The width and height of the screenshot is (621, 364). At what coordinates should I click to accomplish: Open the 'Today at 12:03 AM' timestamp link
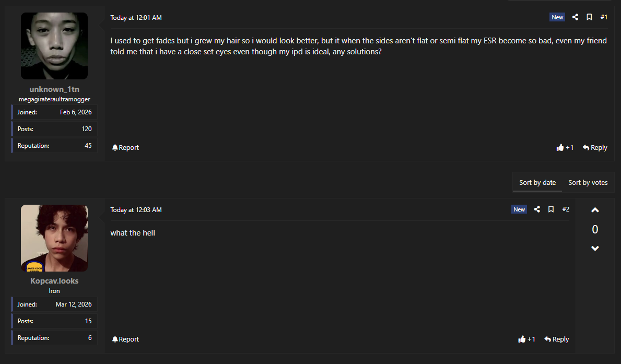[136, 210]
